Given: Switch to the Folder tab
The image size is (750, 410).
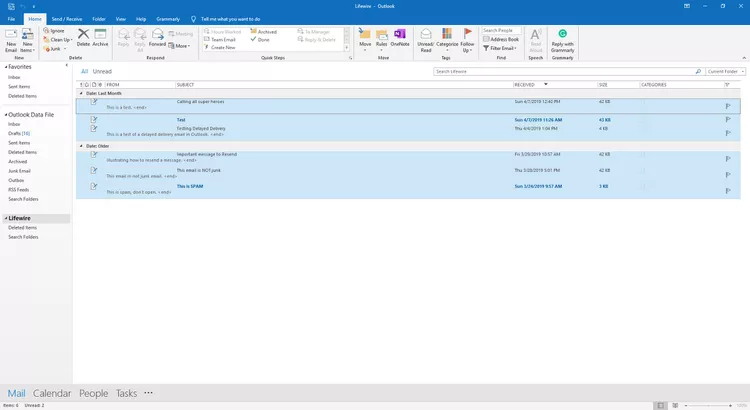Looking at the screenshot, I should 99,19.
